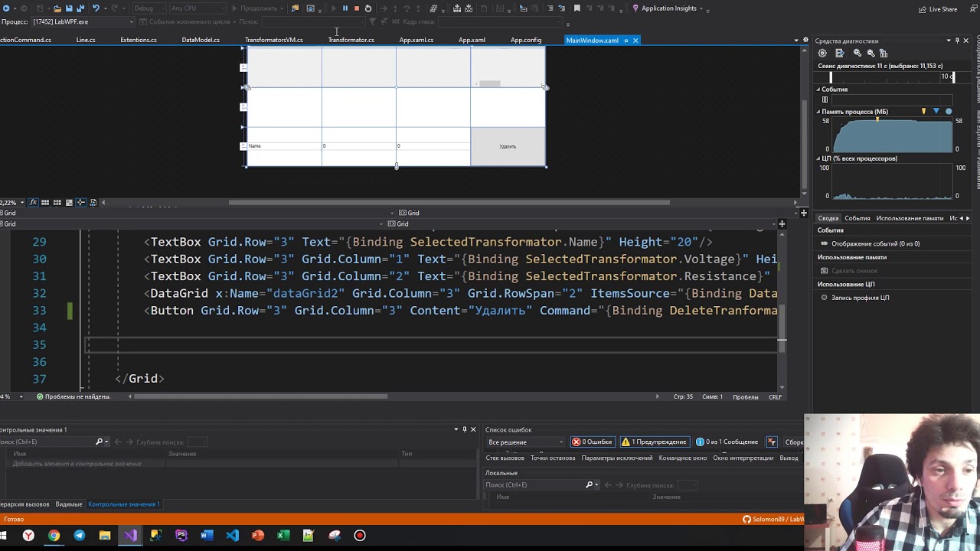Toggle snapping to gridlines in designer
The width and height of the screenshot is (980, 551).
tap(57, 203)
